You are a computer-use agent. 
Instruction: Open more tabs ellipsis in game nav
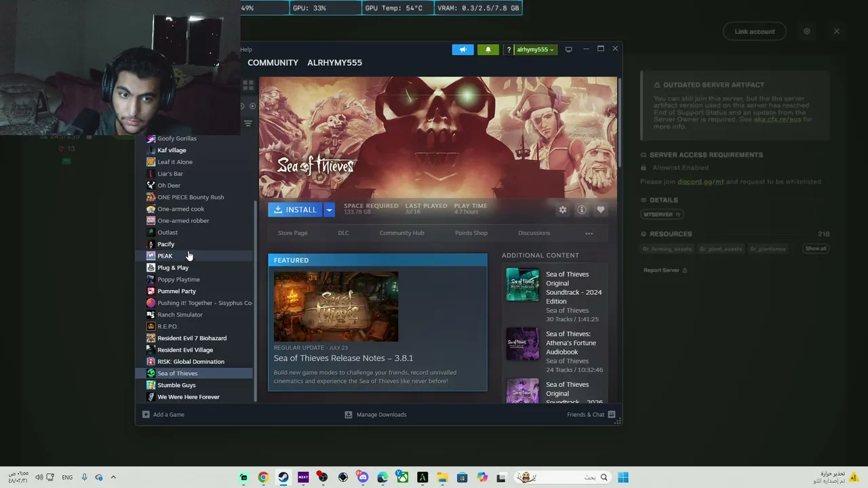(589, 233)
